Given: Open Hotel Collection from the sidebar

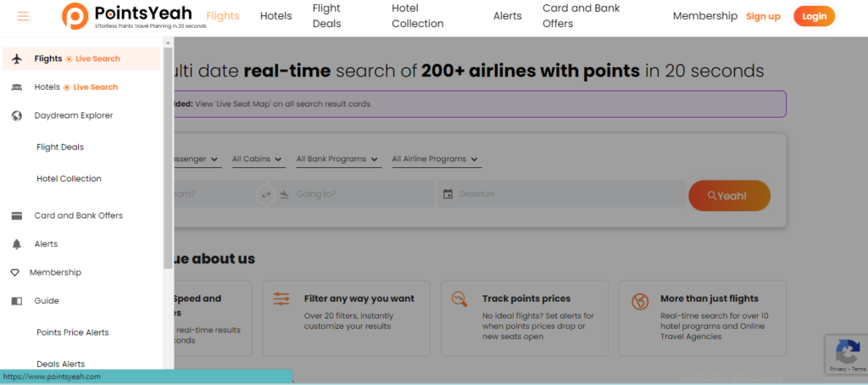Looking at the screenshot, I should (x=69, y=178).
